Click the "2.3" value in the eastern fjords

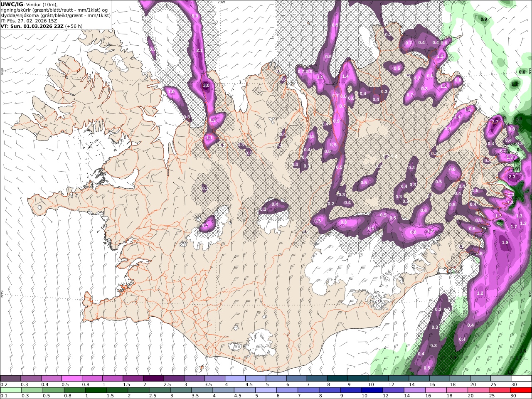coord(512,177)
